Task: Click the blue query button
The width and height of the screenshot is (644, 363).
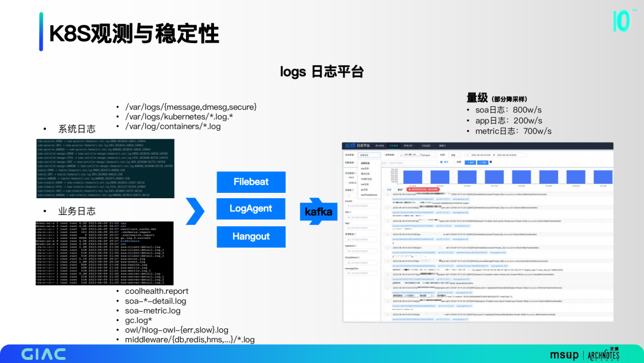Action: click(470, 162)
